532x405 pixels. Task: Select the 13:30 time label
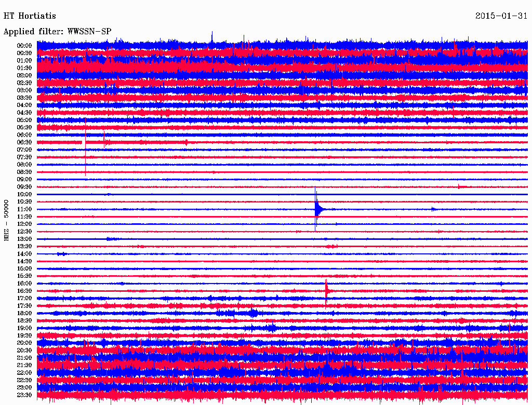pyautogui.click(x=24, y=247)
